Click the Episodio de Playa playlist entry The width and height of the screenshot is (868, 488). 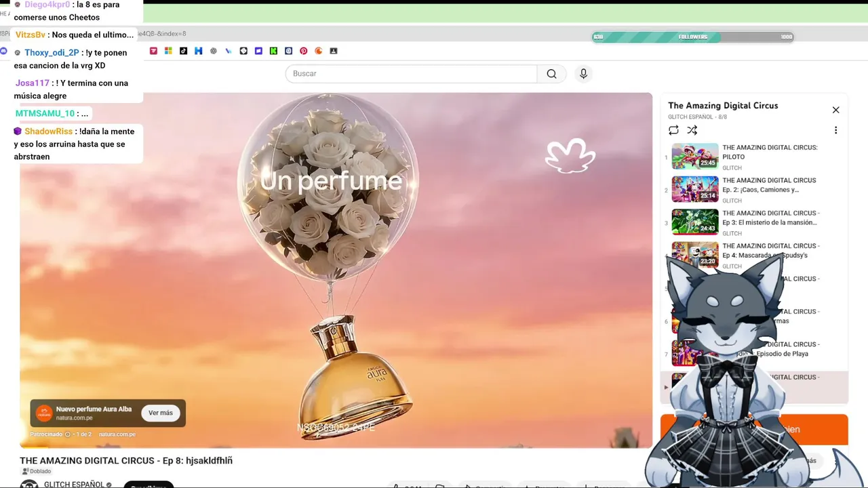753,353
